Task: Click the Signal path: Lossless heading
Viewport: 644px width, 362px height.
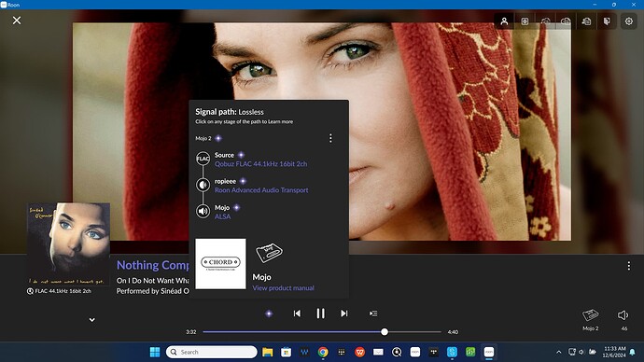Action: point(230,112)
